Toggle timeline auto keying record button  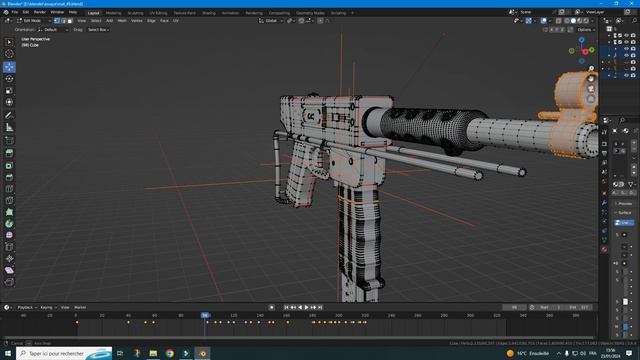point(271,307)
